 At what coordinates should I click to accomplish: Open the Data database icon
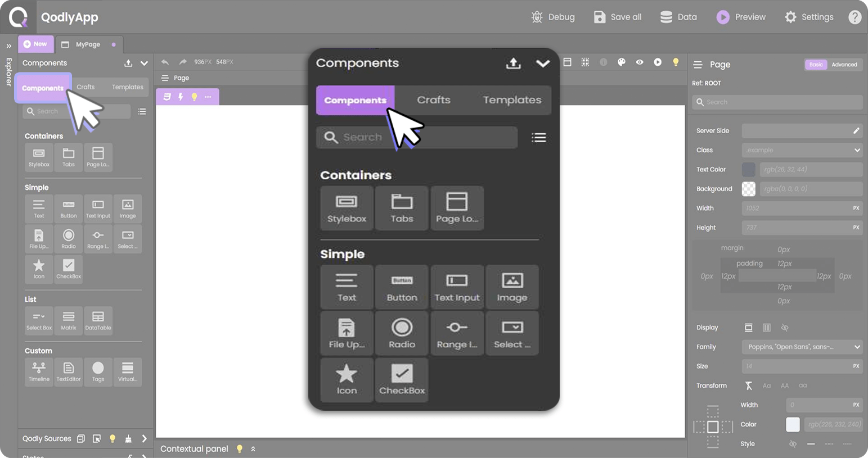pos(666,17)
